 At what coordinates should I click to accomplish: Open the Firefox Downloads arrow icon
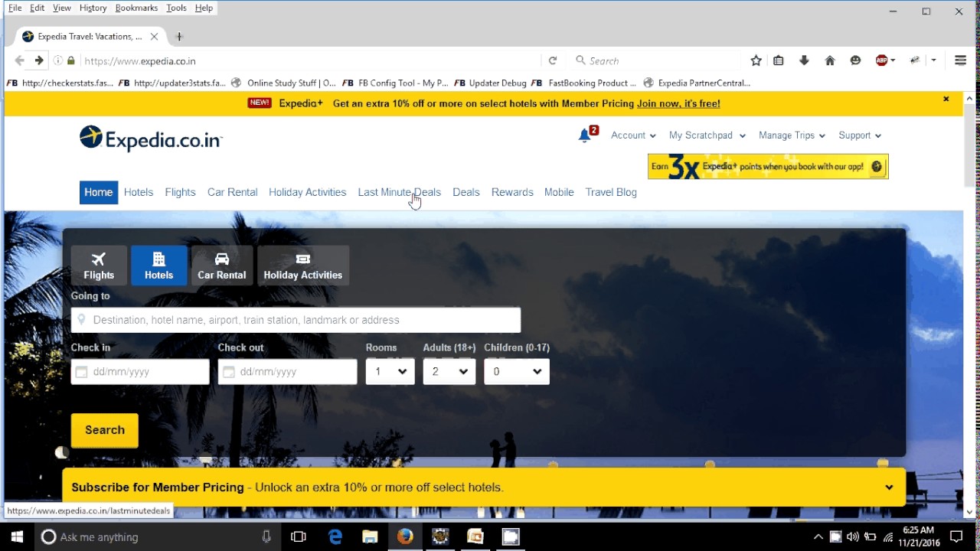[804, 60]
